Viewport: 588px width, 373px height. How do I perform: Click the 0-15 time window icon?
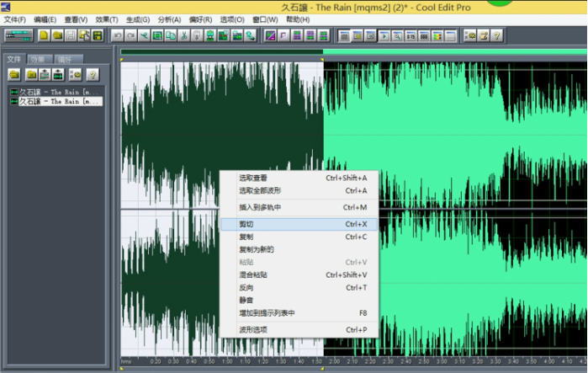click(x=411, y=35)
